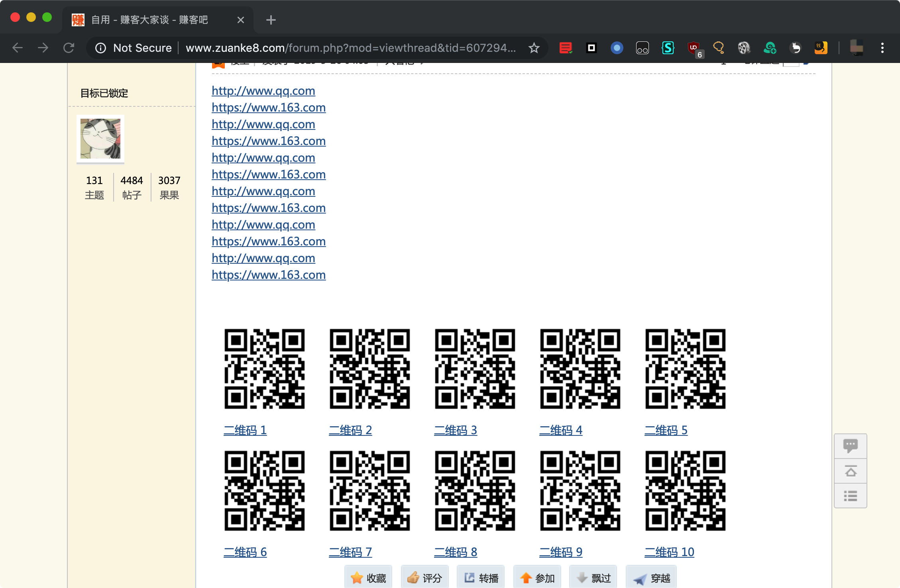Click the QR code image above 二维码 7

point(370,491)
